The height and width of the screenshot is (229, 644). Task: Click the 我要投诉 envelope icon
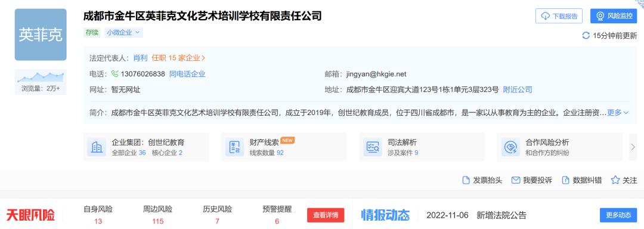click(516, 180)
